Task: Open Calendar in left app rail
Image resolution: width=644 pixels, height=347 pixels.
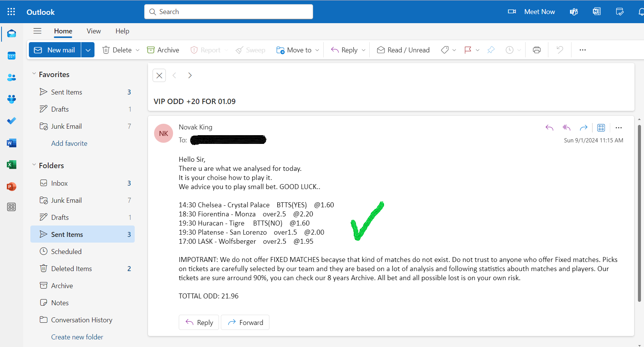Action: pyautogui.click(x=11, y=56)
